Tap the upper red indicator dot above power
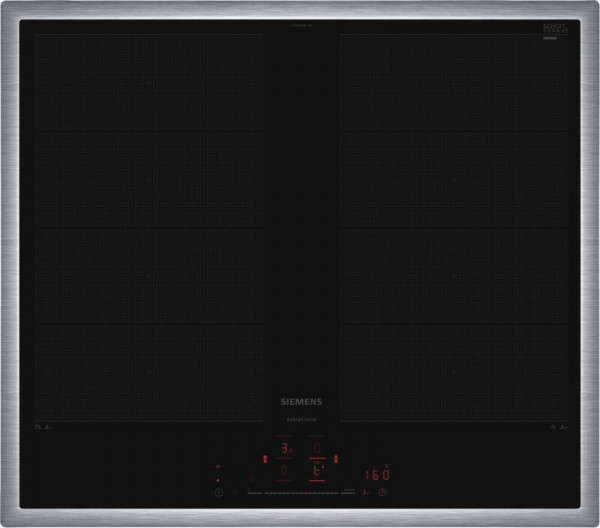The image size is (600, 528). coord(218,466)
